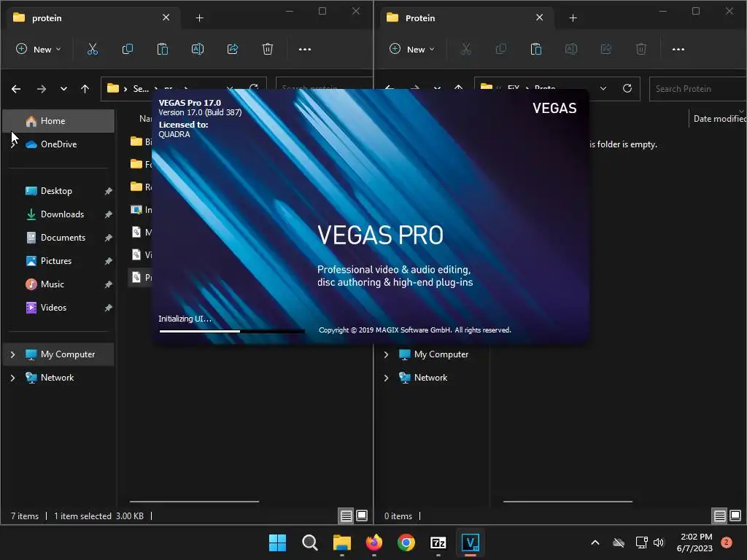Image resolution: width=747 pixels, height=560 pixels.
Task: Open clock and date 2:02 PM
Action: click(695, 542)
